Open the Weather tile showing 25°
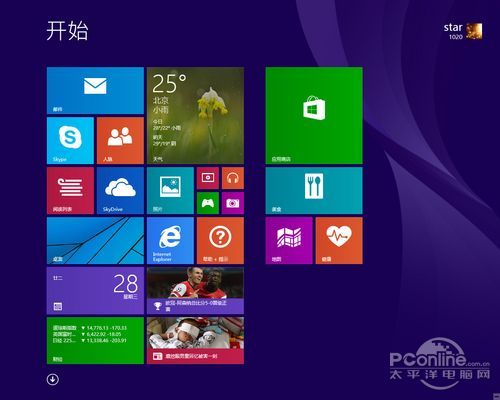The width and height of the screenshot is (500, 400). [x=195, y=116]
